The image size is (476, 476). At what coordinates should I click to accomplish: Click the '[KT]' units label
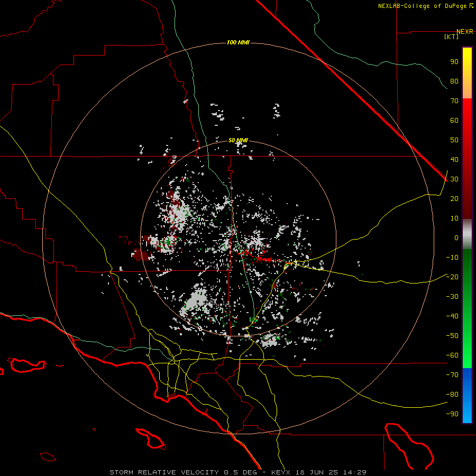click(x=452, y=36)
